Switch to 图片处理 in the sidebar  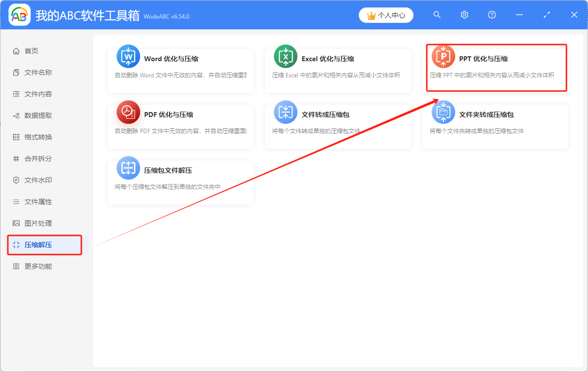point(31,223)
